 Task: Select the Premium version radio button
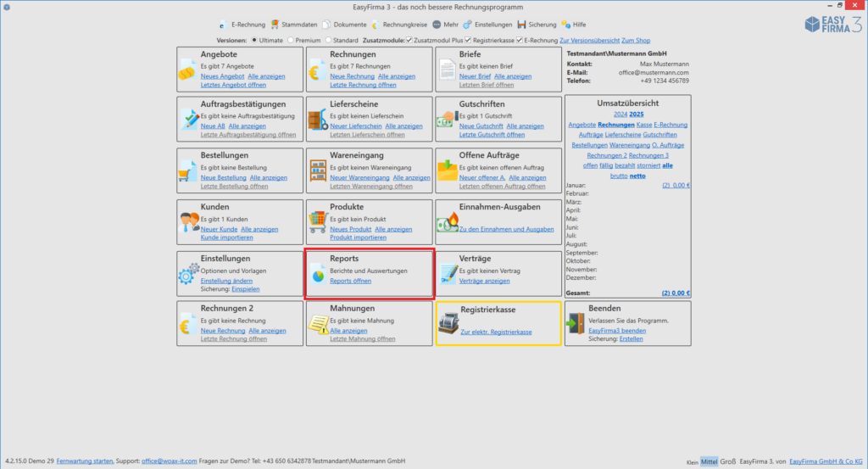point(291,41)
